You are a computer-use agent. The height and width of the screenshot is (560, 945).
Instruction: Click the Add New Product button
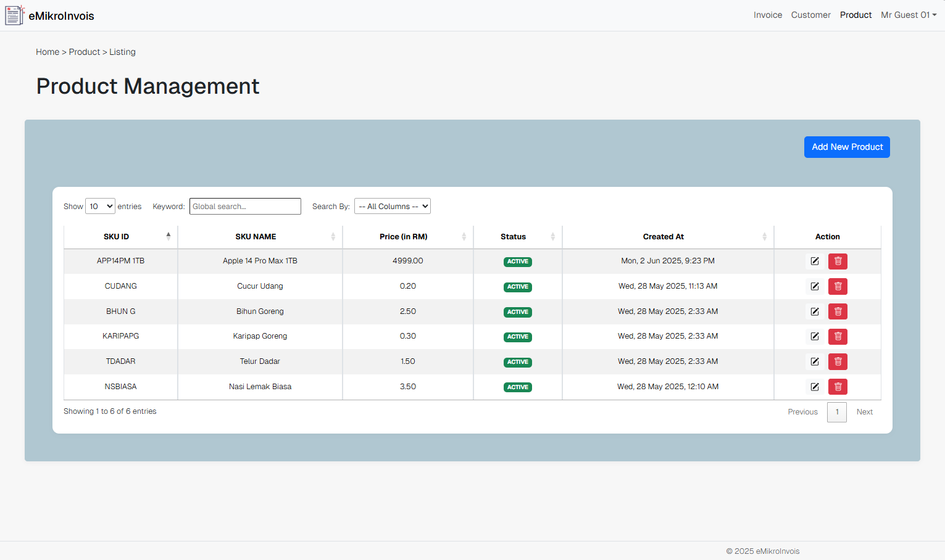[847, 147]
